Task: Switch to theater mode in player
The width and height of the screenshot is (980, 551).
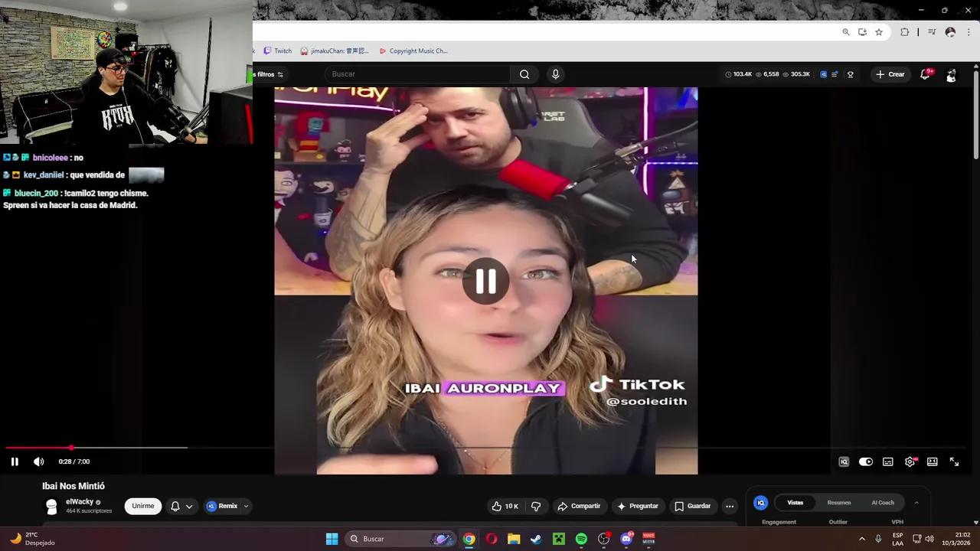Action: [933, 461]
